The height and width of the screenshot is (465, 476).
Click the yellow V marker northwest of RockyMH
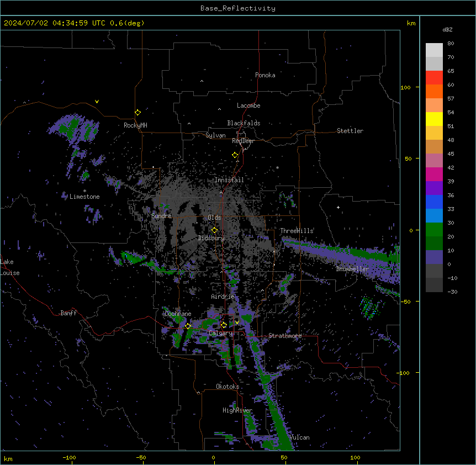coord(97,102)
